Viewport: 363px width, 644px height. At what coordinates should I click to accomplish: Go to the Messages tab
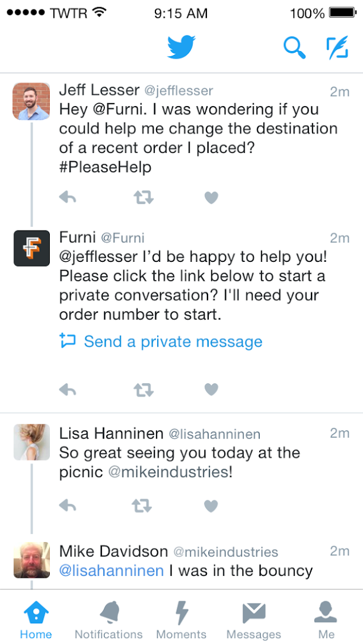[x=254, y=620]
